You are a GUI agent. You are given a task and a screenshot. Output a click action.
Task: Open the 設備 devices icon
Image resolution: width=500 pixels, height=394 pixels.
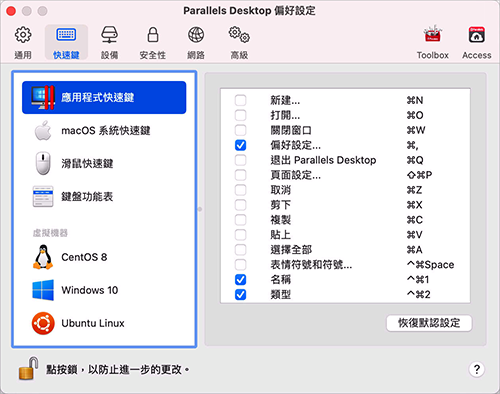pyautogui.click(x=110, y=35)
